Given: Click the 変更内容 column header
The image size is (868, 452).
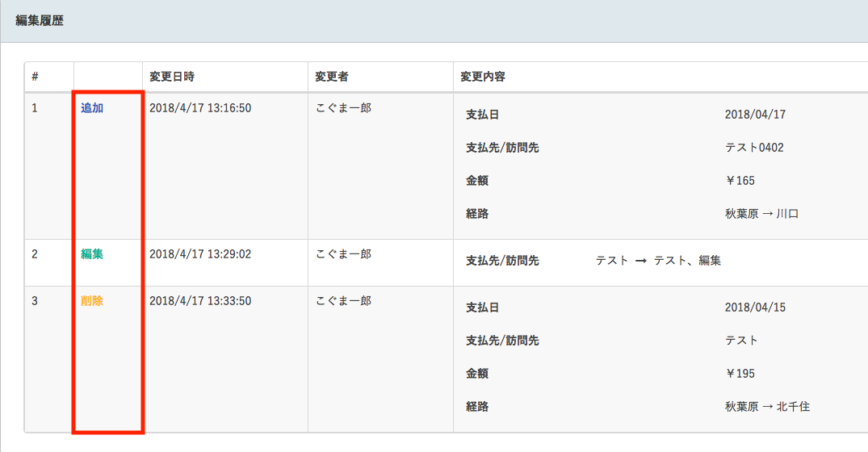Looking at the screenshot, I should point(483,77).
